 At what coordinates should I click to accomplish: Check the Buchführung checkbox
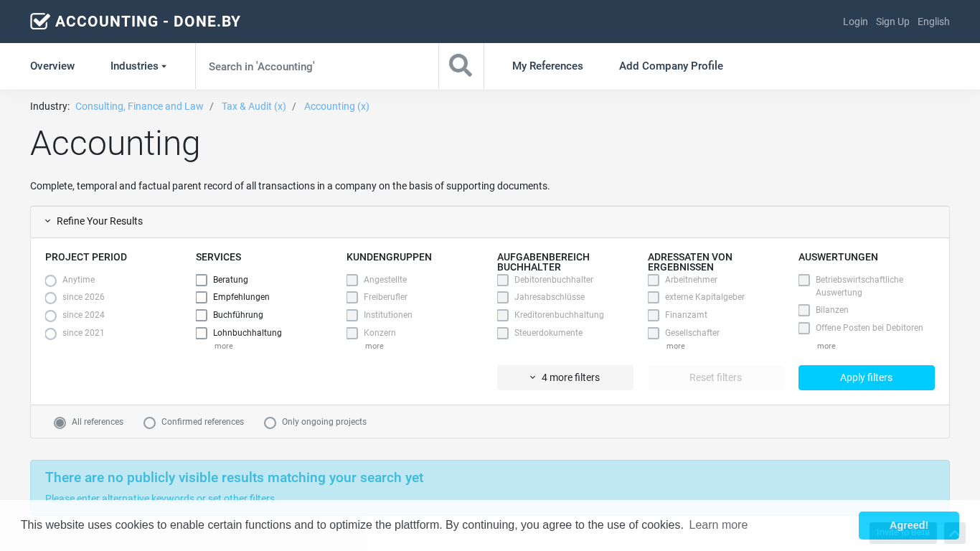tap(202, 315)
